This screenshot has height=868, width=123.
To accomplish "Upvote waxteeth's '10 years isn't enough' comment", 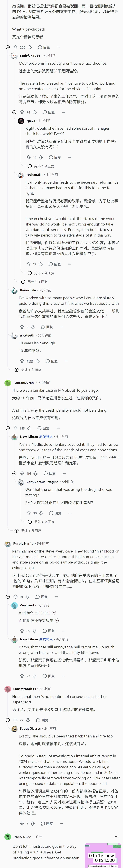I will coord(22,361).
